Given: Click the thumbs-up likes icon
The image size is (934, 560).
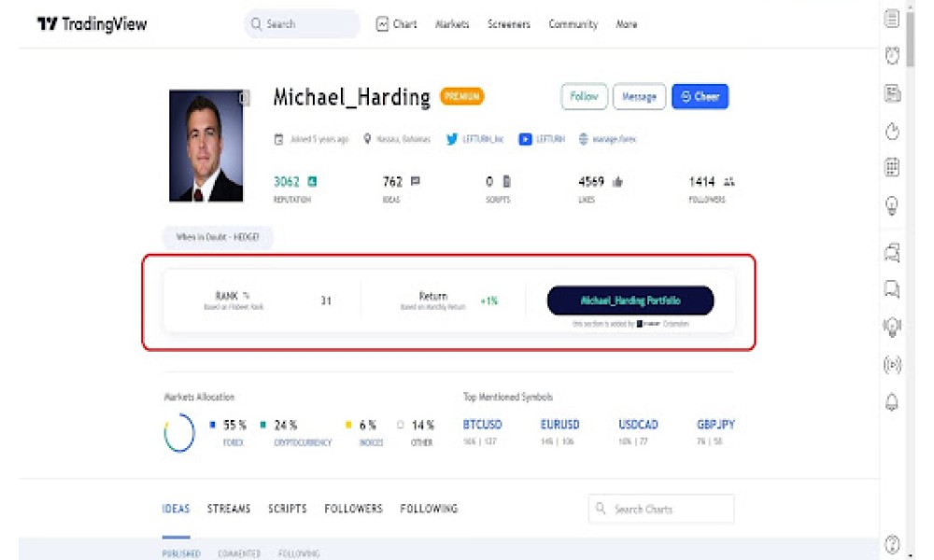Looking at the screenshot, I should (617, 181).
